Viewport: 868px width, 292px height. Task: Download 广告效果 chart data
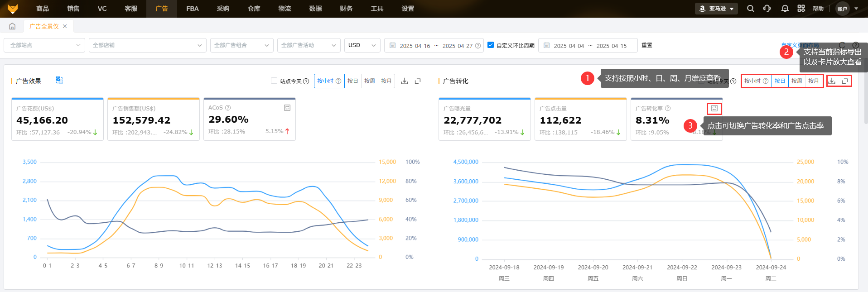[x=405, y=81]
